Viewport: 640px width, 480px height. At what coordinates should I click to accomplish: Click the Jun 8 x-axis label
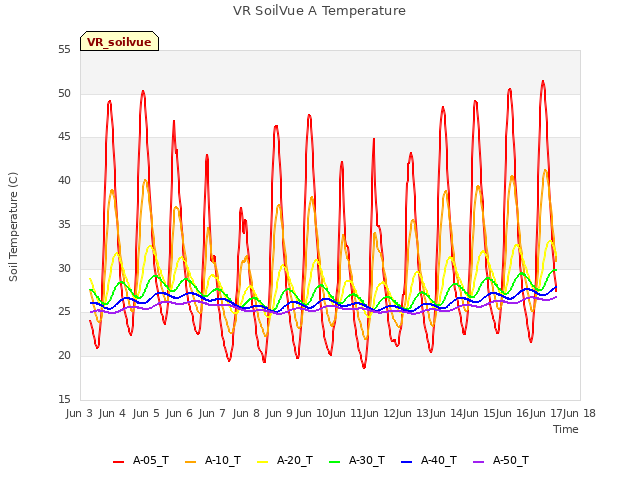click(246, 413)
